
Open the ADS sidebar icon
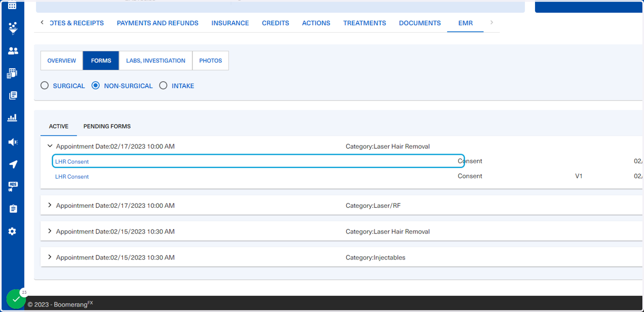point(12,186)
